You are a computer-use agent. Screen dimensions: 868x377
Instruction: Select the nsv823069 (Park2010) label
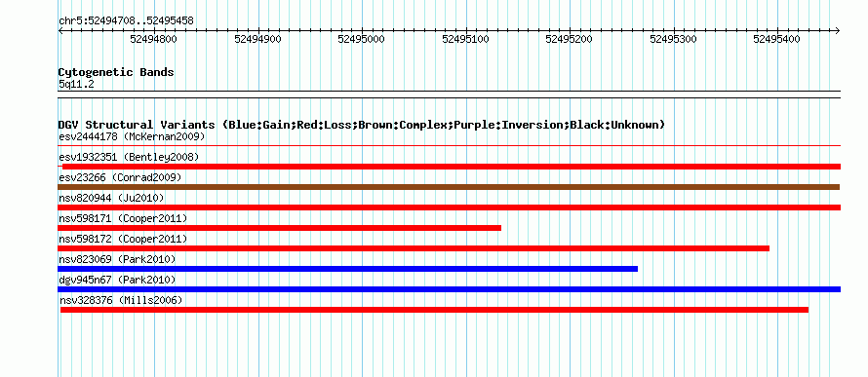pyautogui.click(x=117, y=259)
